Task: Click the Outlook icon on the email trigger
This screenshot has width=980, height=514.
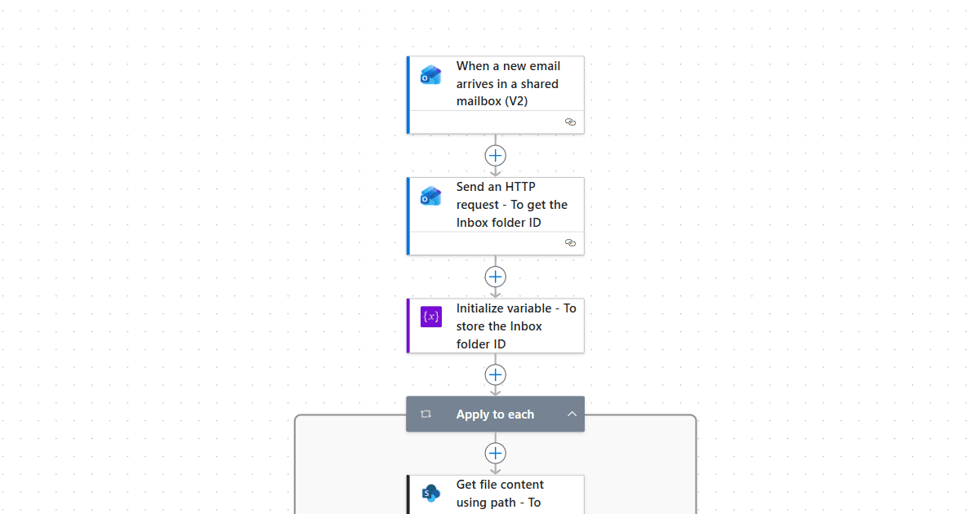Action: coord(430,74)
